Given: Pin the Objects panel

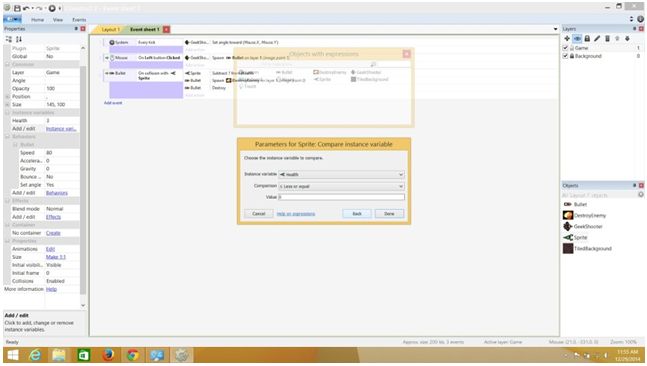Looking at the screenshot, I should [x=635, y=185].
